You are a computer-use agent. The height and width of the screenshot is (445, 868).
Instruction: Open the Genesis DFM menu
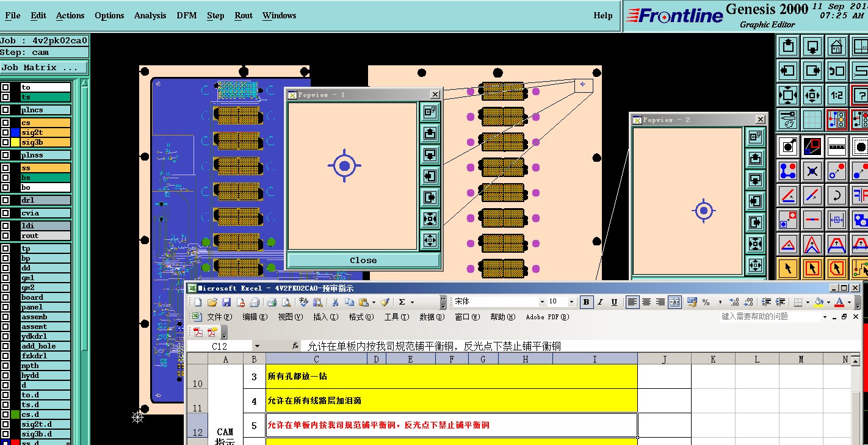coord(186,15)
